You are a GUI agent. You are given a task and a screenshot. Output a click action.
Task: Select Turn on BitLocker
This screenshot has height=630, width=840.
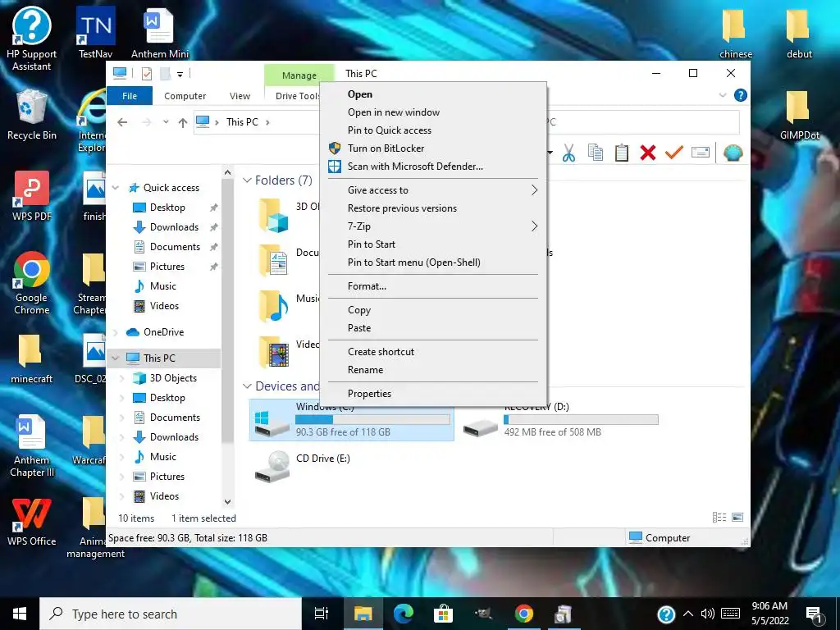[433, 148]
